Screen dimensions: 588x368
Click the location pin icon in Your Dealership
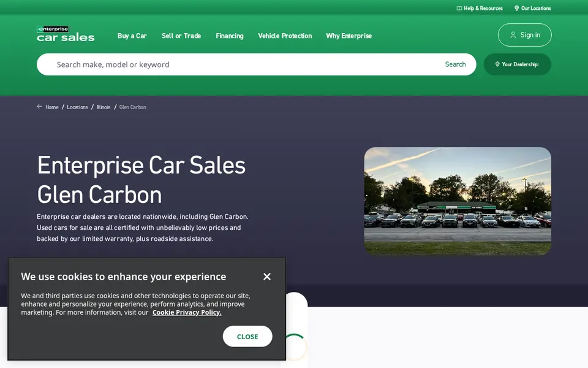497,64
